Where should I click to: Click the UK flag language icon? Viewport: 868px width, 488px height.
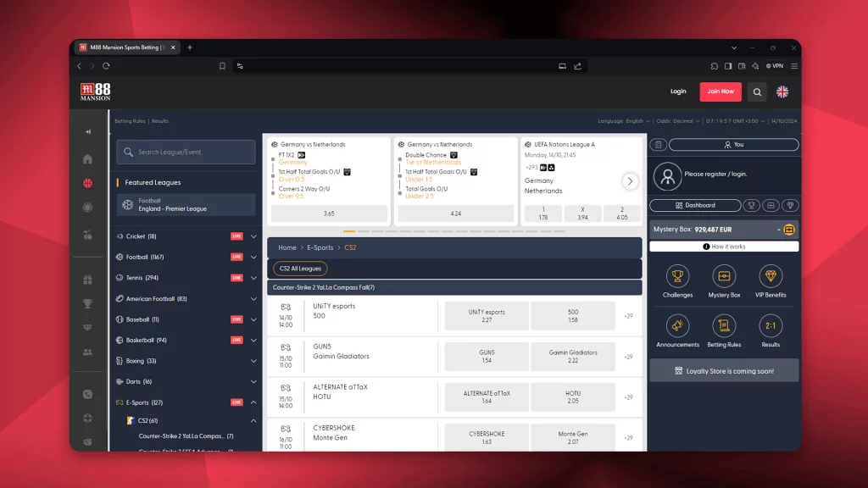[x=782, y=91]
